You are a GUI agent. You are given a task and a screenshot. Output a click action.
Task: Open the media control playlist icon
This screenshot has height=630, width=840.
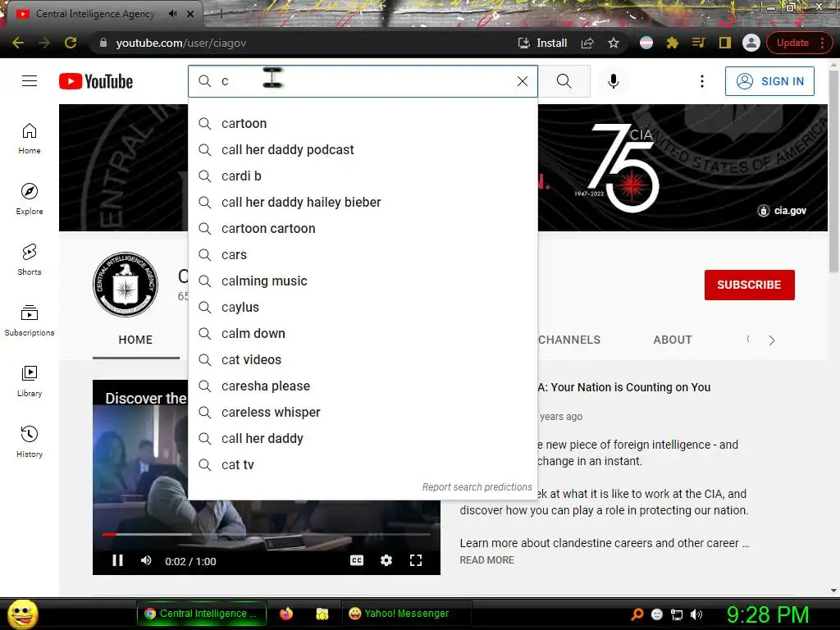[x=699, y=43]
